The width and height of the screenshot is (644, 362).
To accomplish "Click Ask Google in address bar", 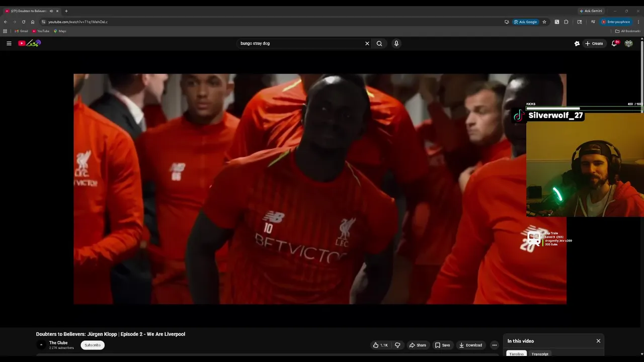I will pyautogui.click(x=525, y=22).
